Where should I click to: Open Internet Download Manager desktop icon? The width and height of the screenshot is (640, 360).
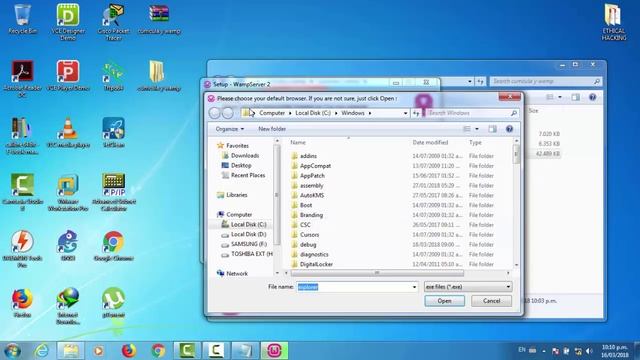[x=68, y=306]
